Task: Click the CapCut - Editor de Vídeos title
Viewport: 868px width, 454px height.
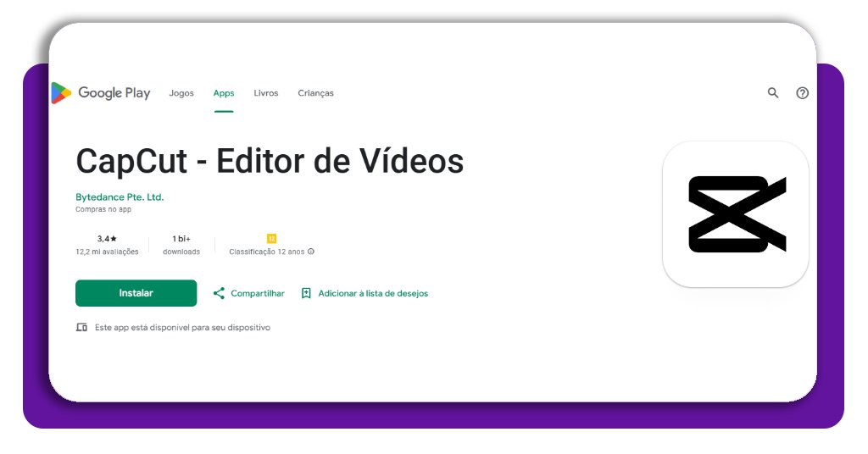Action: tap(270, 161)
